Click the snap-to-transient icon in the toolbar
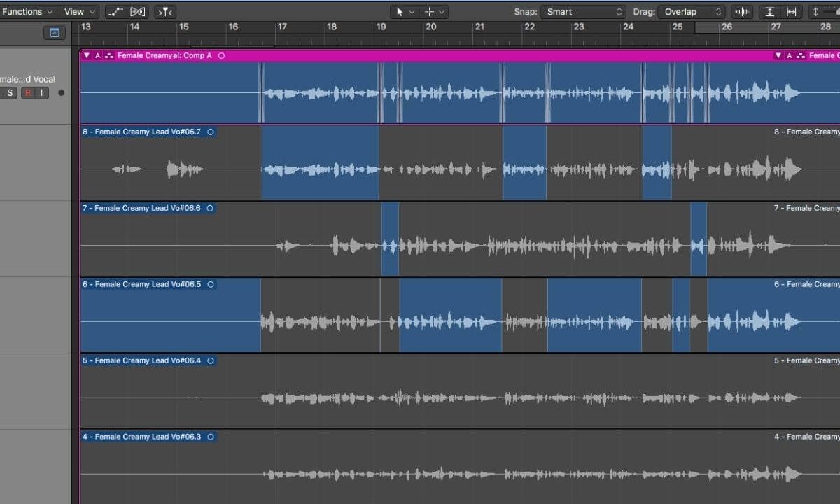This screenshot has width=840, height=504. click(x=165, y=11)
